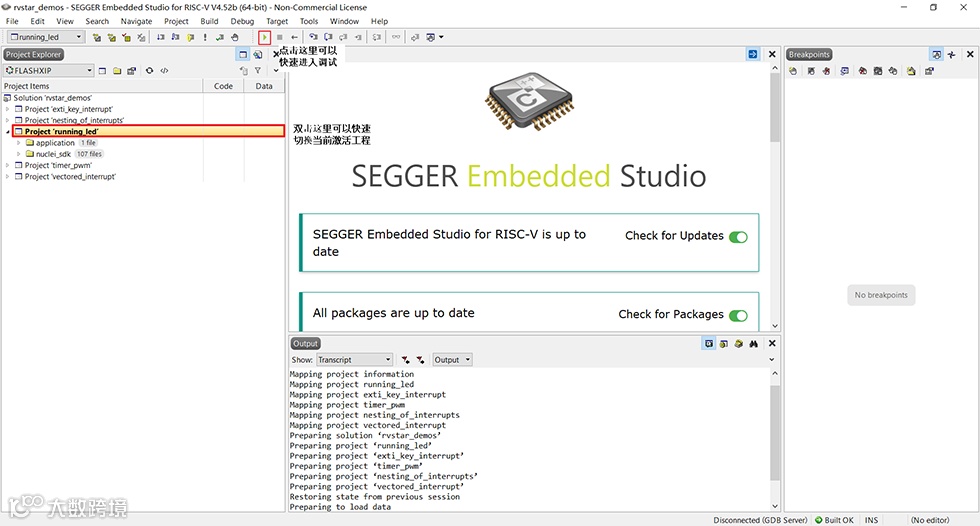Select the Project Explorer panel tab
The width and height of the screenshot is (980, 526).
pyautogui.click(x=33, y=55)
